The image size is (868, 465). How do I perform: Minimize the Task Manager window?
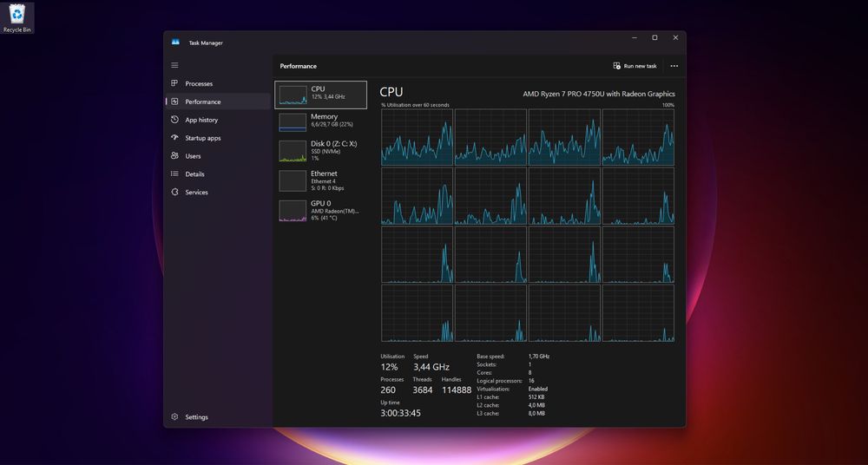(x=635, y=37)
